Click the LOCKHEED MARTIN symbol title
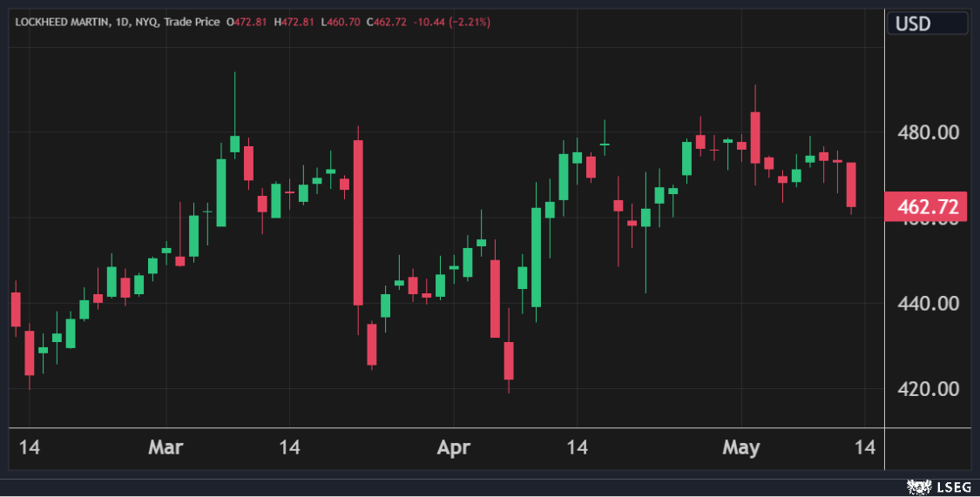980x497 pixels. [x=60, y=22]
